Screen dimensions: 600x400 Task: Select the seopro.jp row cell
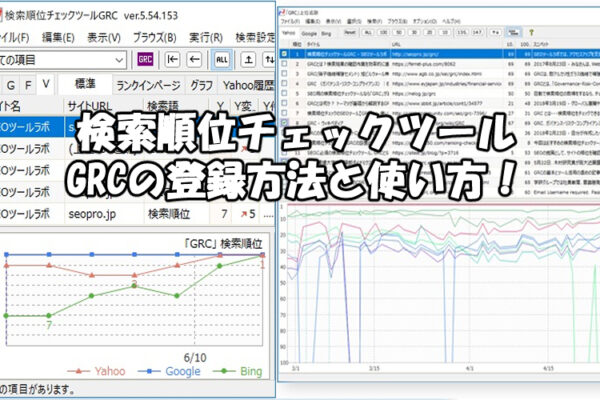pos(104,214)
